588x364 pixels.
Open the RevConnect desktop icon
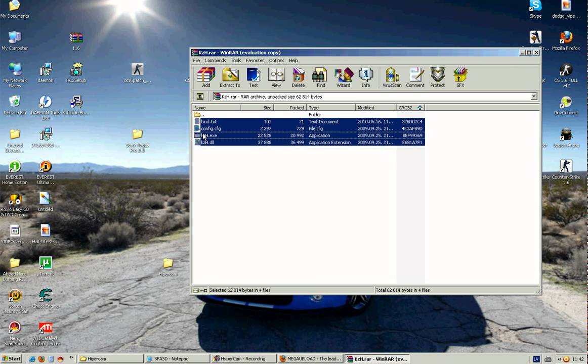566,105
